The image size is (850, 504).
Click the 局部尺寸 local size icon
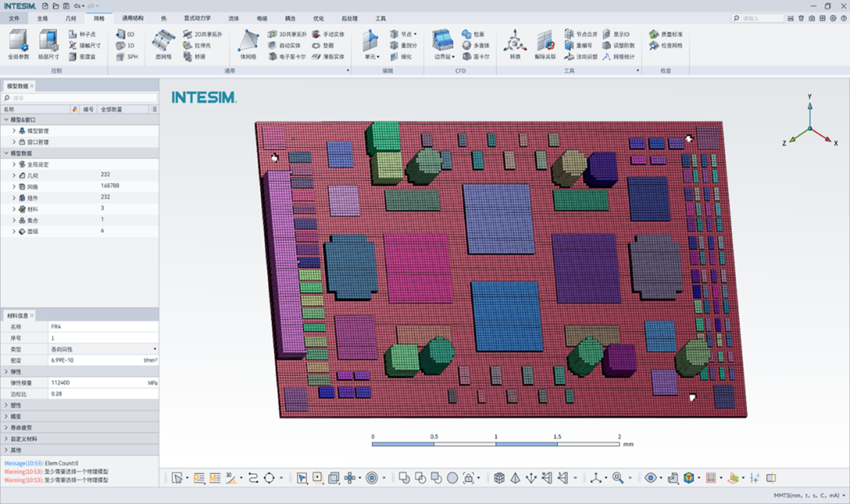click(48, 45)
